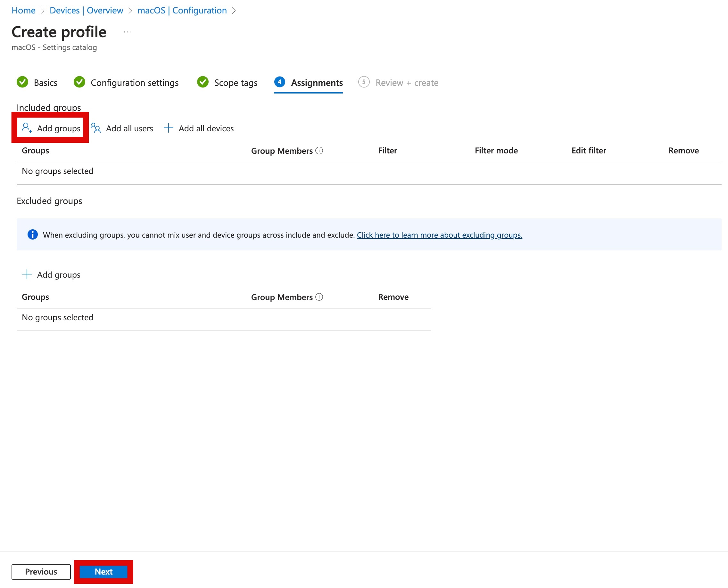The width and height of the screenshot is (728, 588).
Task: Click the Create profile title
Action: pos(59,32)
